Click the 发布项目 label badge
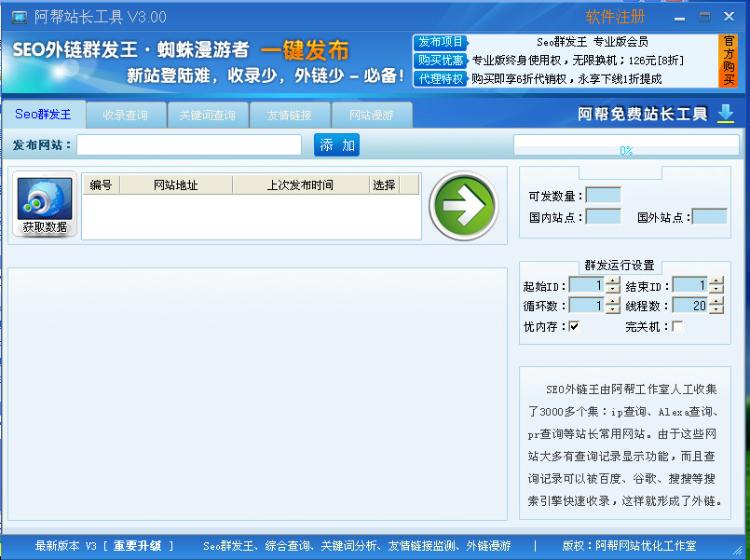This screenshot has width=750, height=560. tap(440, 42)
